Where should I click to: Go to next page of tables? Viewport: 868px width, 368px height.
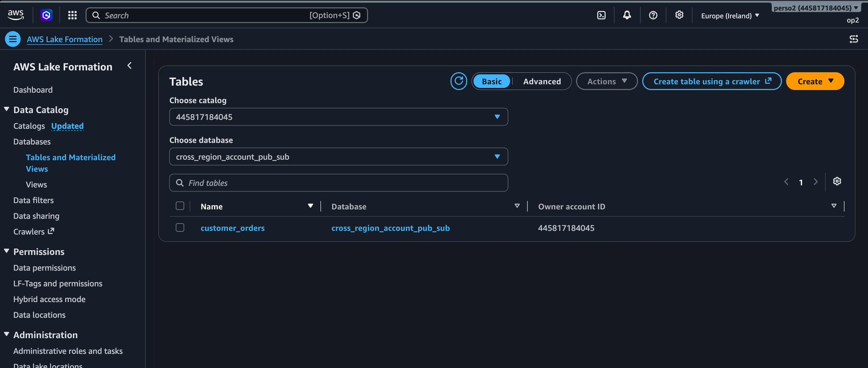[815, 182]
